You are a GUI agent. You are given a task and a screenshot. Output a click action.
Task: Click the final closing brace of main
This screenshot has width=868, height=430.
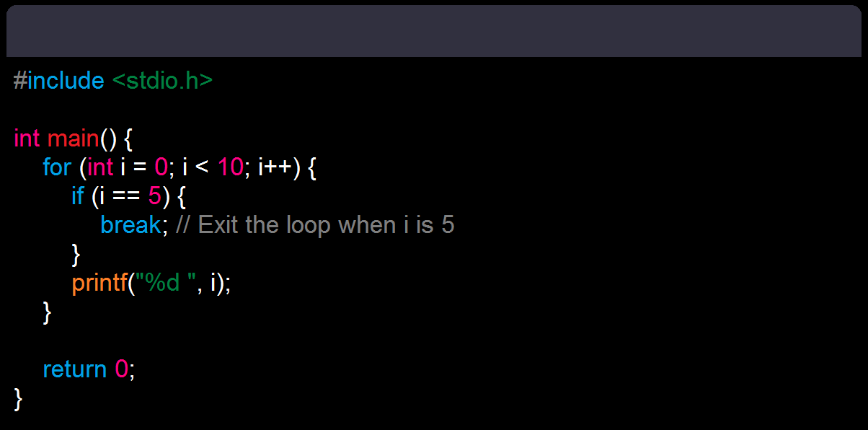19,398
